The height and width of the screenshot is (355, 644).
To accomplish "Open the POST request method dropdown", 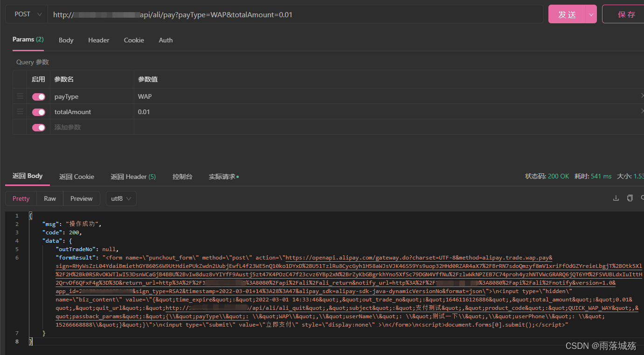I will pos(27,14).
